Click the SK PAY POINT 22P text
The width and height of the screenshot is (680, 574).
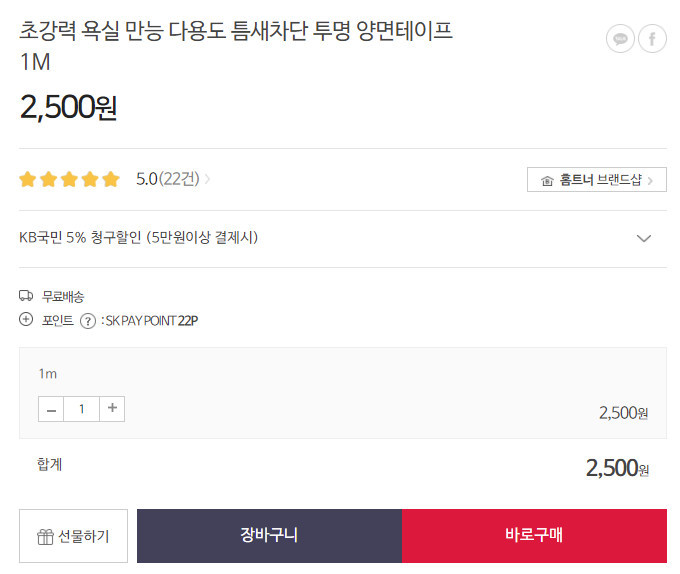(152, 321)
